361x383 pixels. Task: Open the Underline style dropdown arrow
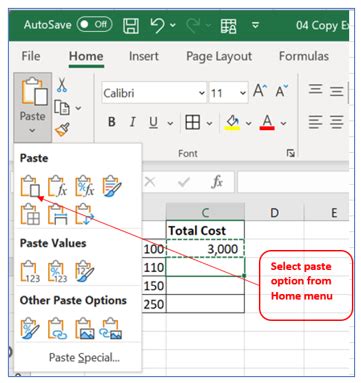coord(170,123)
